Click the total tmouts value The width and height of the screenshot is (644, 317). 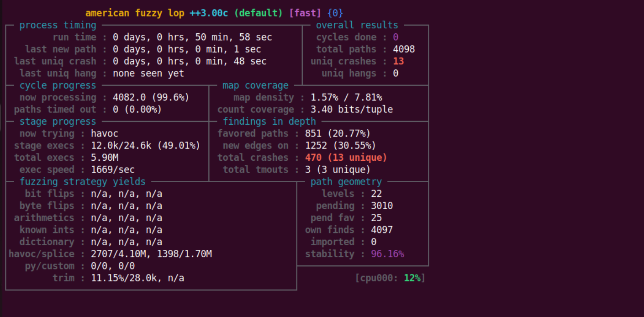[338, 169]
